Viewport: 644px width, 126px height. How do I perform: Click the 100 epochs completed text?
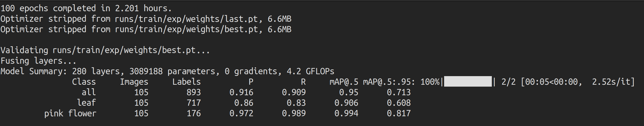(x=86, y=8)
